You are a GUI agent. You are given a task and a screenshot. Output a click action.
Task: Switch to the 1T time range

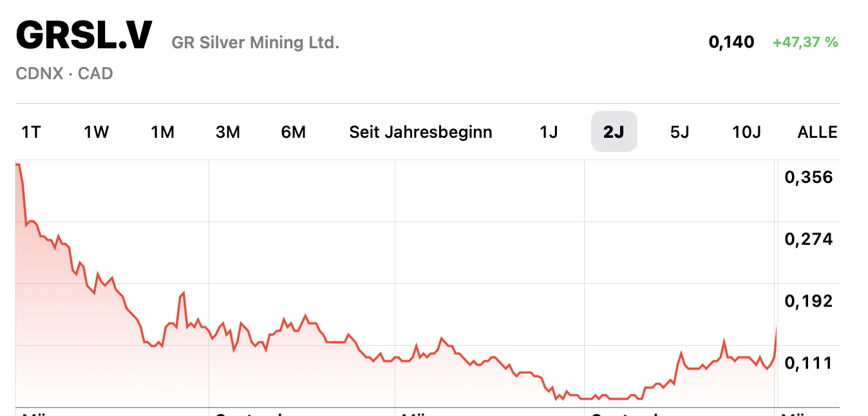click(30, 131)
